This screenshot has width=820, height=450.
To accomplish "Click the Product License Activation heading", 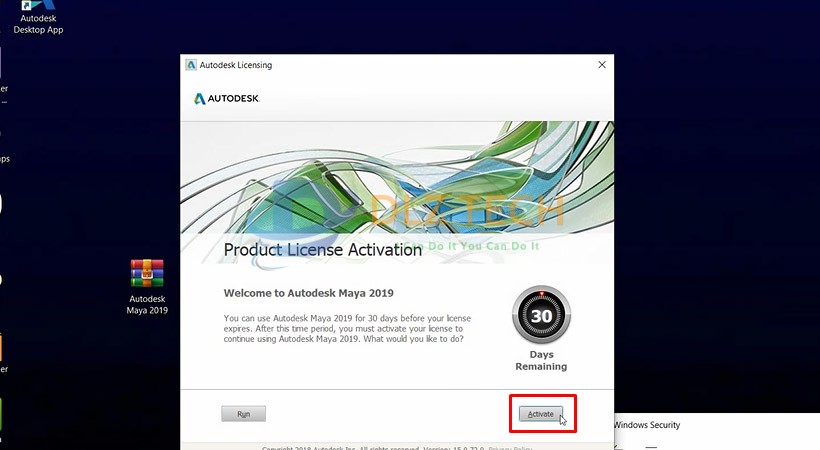I will click(x=322, y=250).
